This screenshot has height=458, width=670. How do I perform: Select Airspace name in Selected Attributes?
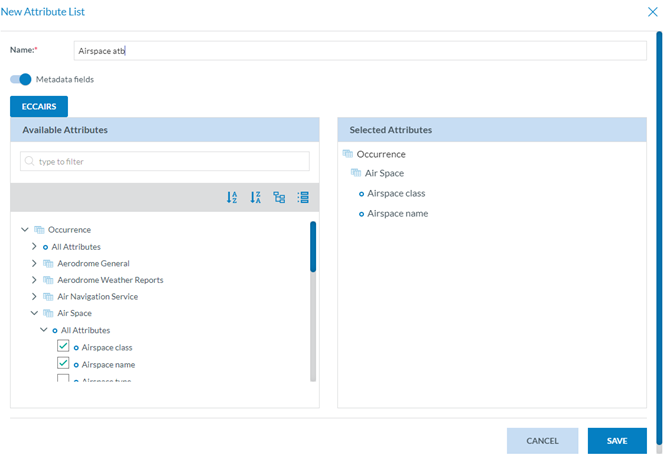pyautogui.click(x=398, y=213)
